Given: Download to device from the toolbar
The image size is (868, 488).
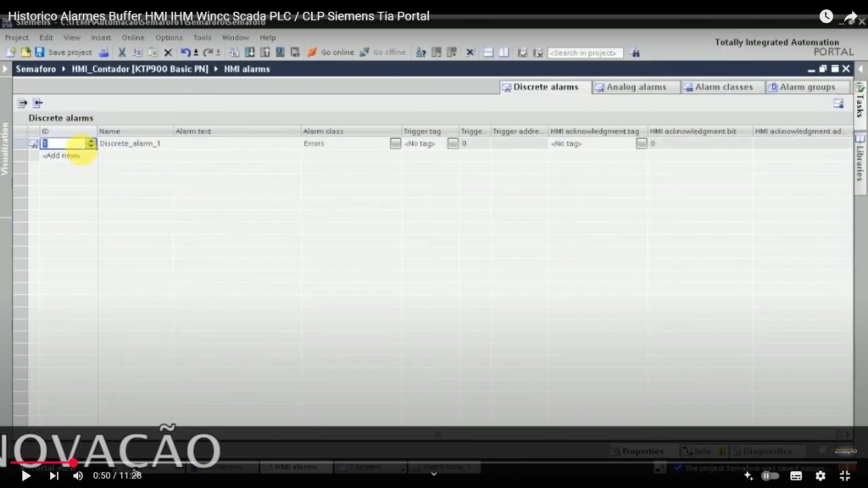Looking at the screenshot, I should tap(250, 53).
